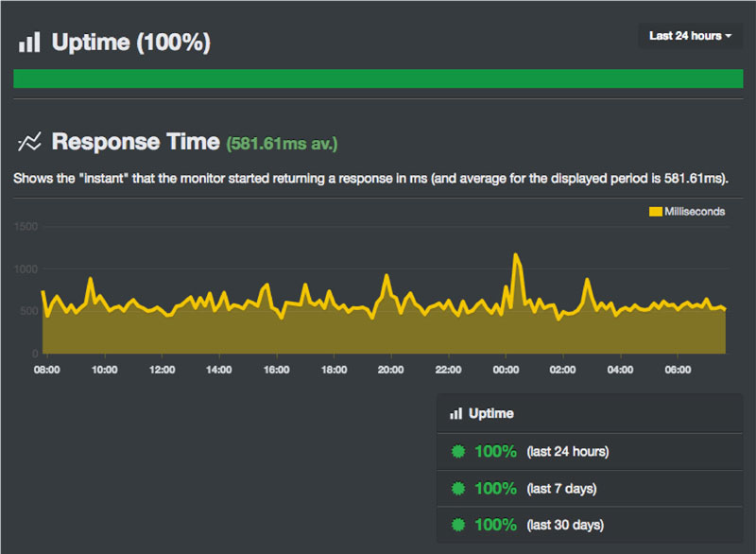Image resolution: width=756 pixels, height=554 pixels.
Task: Click the 14:00 label on the time axis
Action: tap(219, 370)
